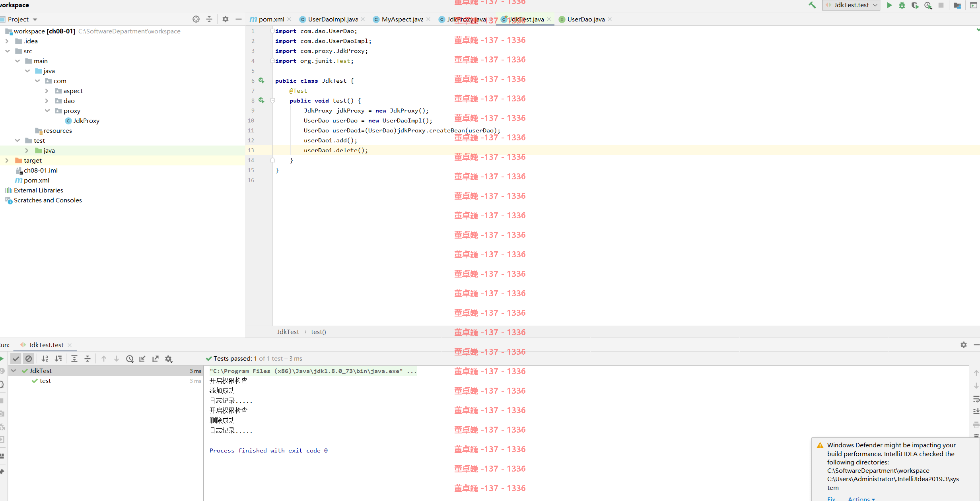Start debugging with the bug icon

pyautogui.click(x=902, y=5)
